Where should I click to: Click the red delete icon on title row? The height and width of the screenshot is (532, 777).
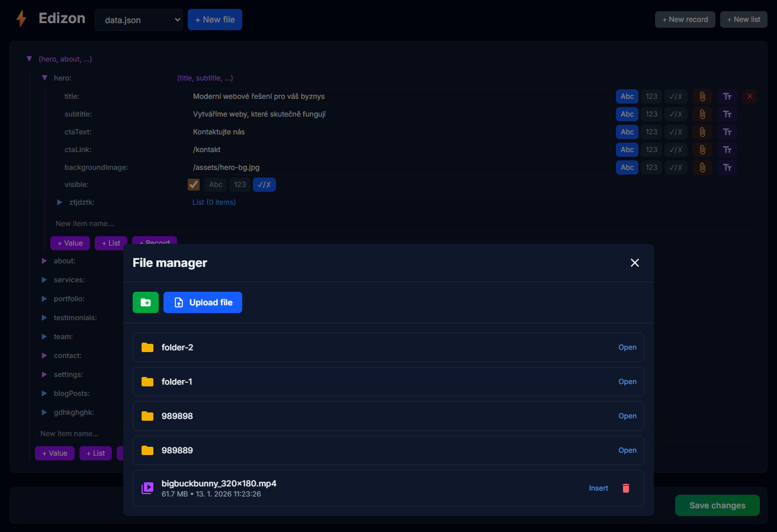tap(750, 96)
